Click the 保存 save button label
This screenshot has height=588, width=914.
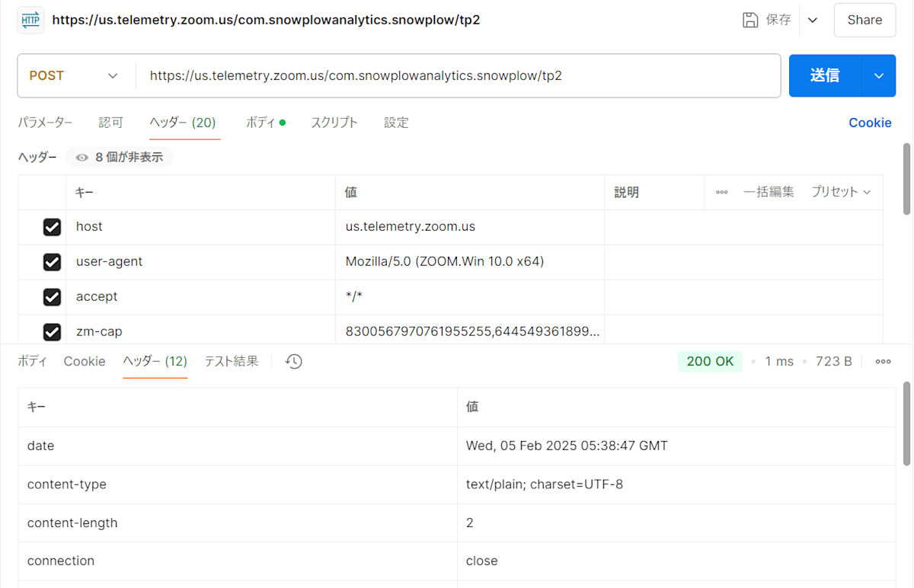(778, 20)
